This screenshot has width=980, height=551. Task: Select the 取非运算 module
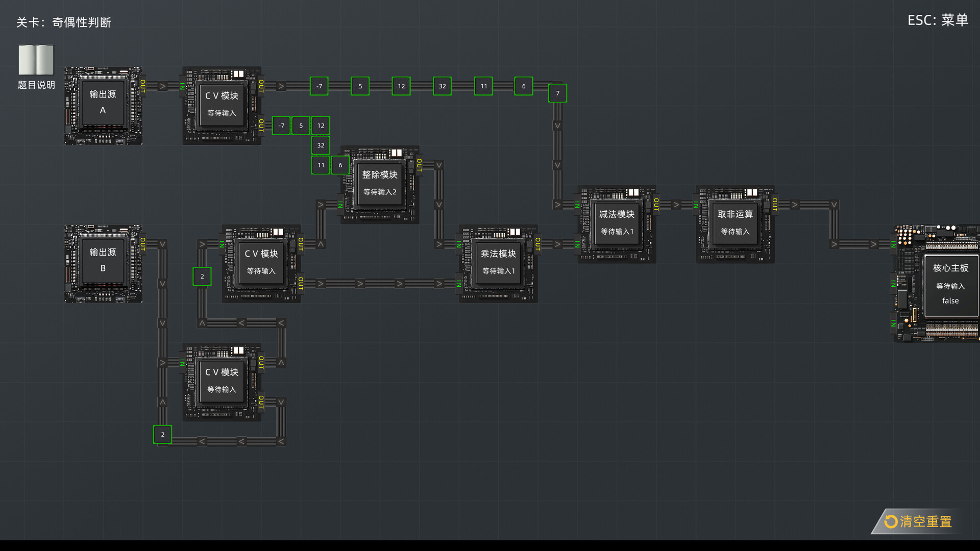(x=735, y=223)
